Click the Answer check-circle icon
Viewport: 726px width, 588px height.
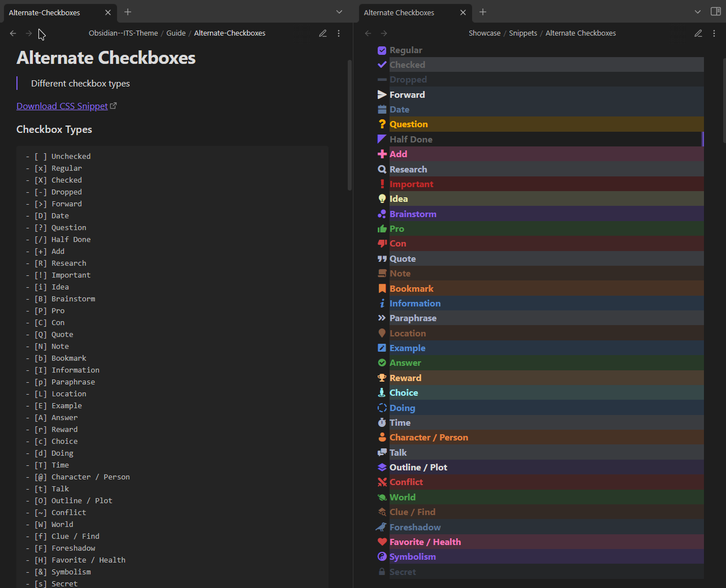tap(382, 363)
